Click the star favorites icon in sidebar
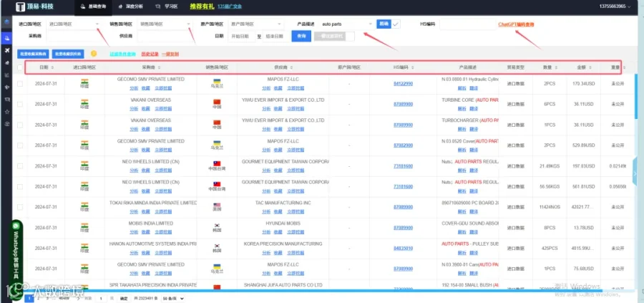The image size is (644, 303). tap(6, 112)
